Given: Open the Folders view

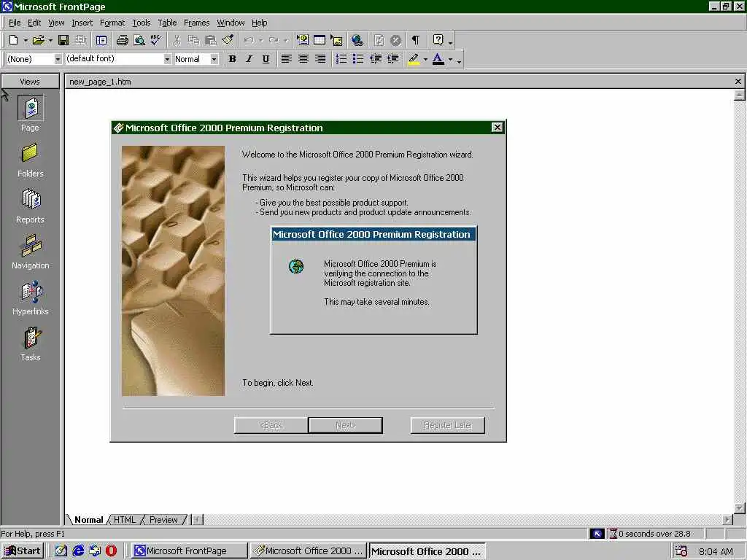Looking at the screenshot, I should tap(31, 160).
